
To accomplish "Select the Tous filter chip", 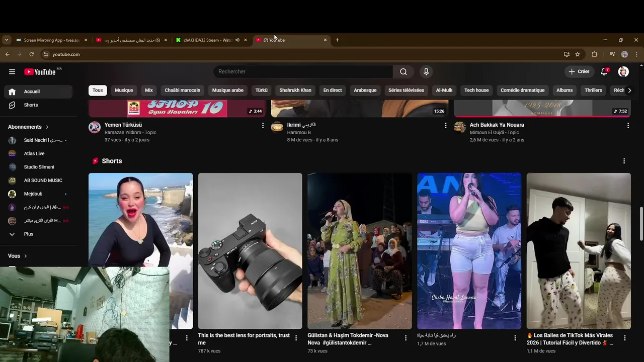I will tap(98, 90).
